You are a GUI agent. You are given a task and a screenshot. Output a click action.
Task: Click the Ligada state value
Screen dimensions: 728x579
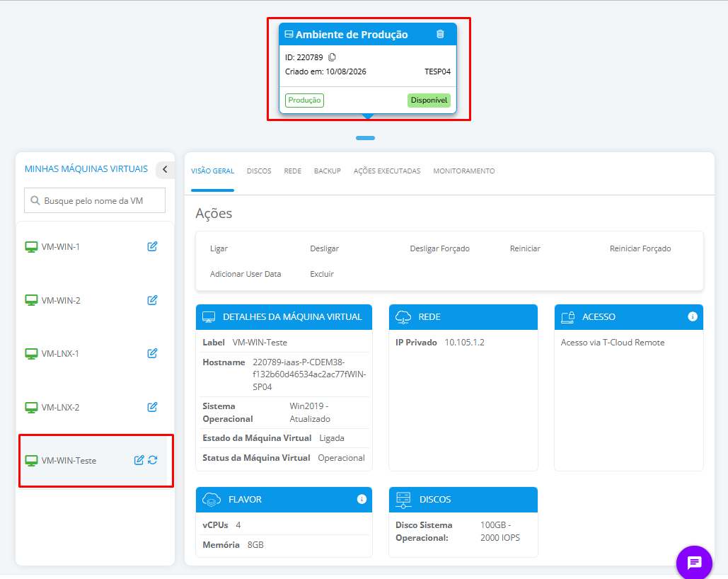pyautogui.click(x=332, y=438)
